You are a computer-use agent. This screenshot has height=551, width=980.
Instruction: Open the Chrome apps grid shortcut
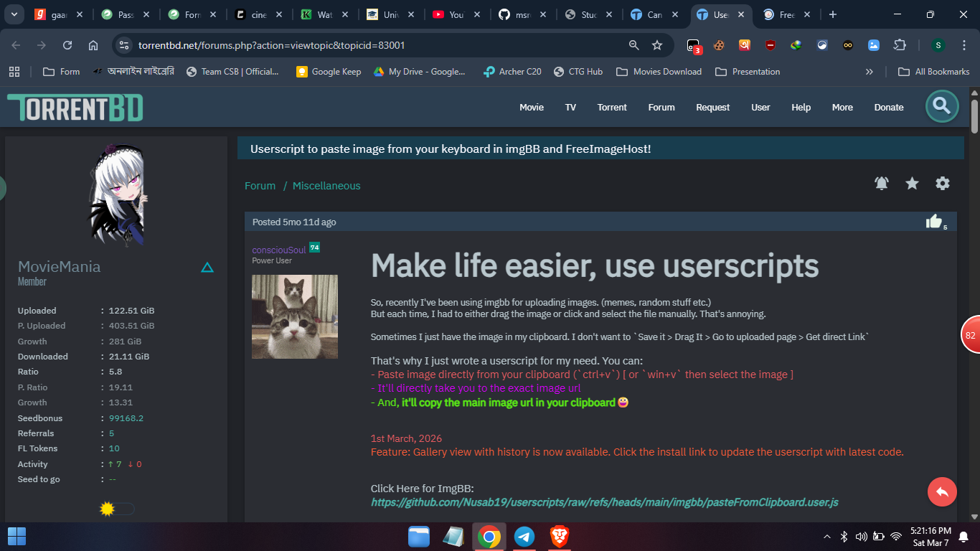(14, 72)
